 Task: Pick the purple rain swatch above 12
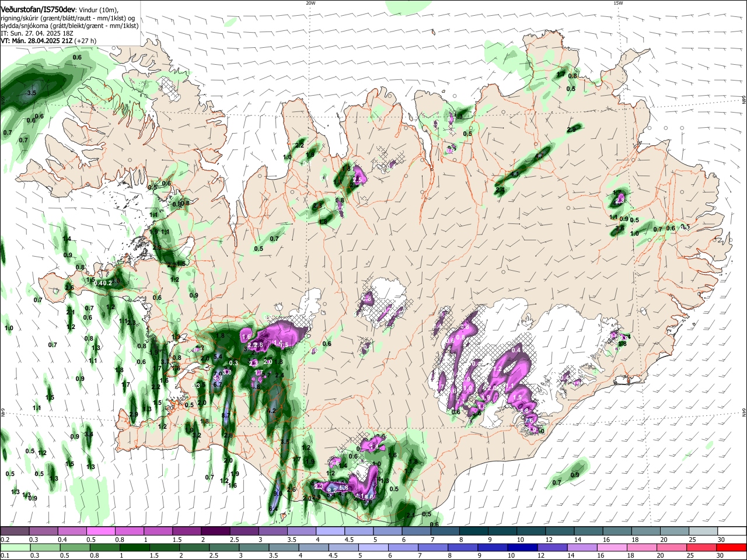(x=553, y=548)
